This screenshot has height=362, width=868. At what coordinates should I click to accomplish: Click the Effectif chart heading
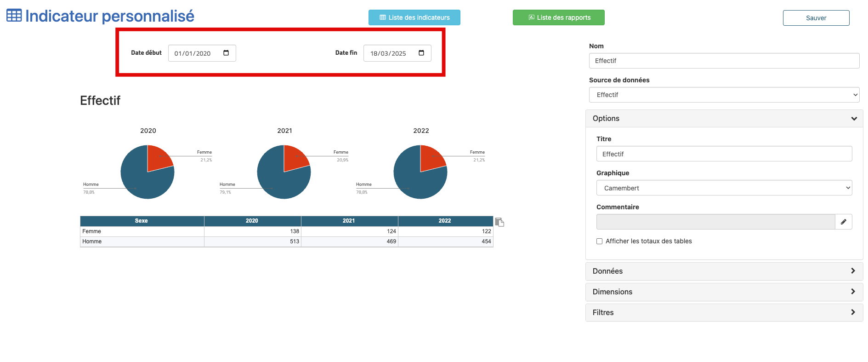100,101
